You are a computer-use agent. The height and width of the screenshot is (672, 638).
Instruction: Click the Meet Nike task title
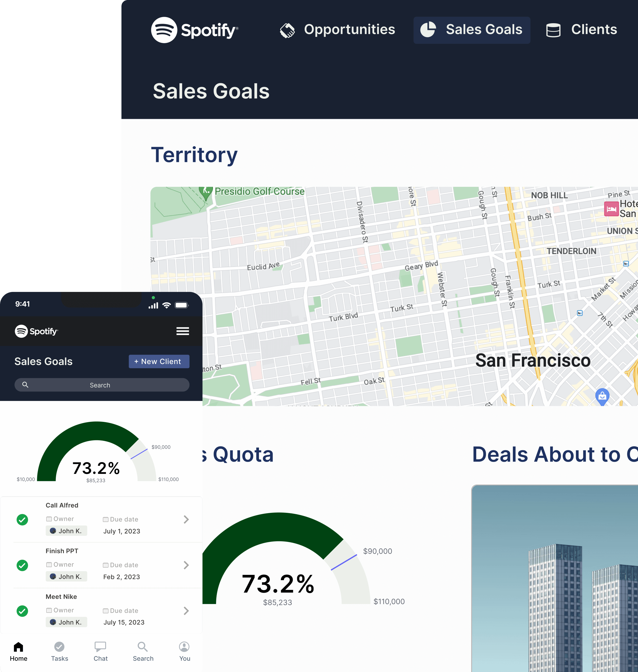61,597
